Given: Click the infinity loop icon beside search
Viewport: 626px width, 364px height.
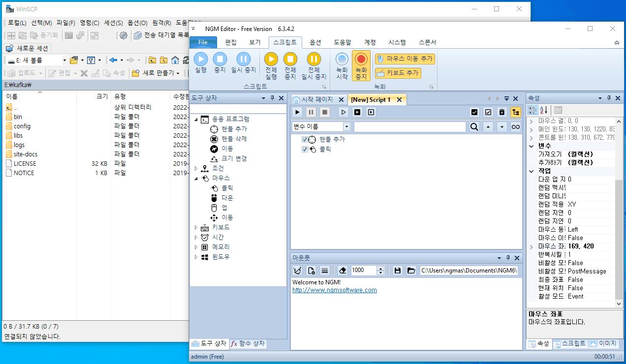Looking at the screenshot, I should [515, 127].
